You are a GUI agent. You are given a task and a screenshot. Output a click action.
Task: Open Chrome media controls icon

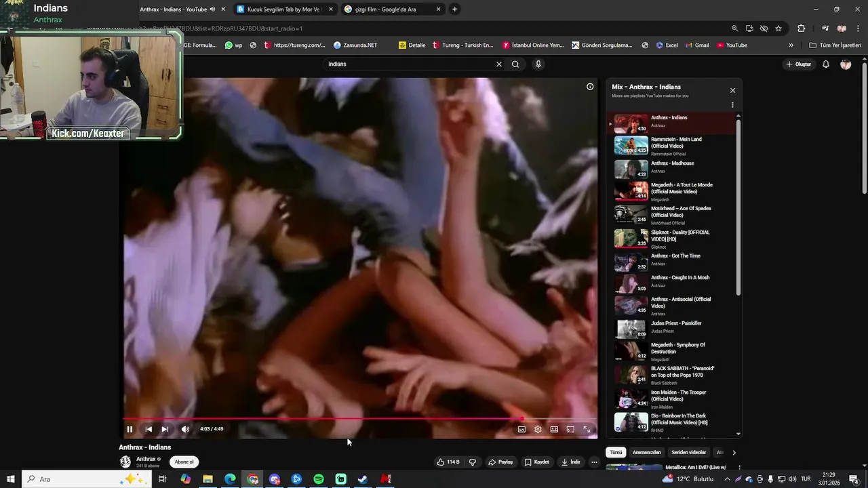[825, 28]
